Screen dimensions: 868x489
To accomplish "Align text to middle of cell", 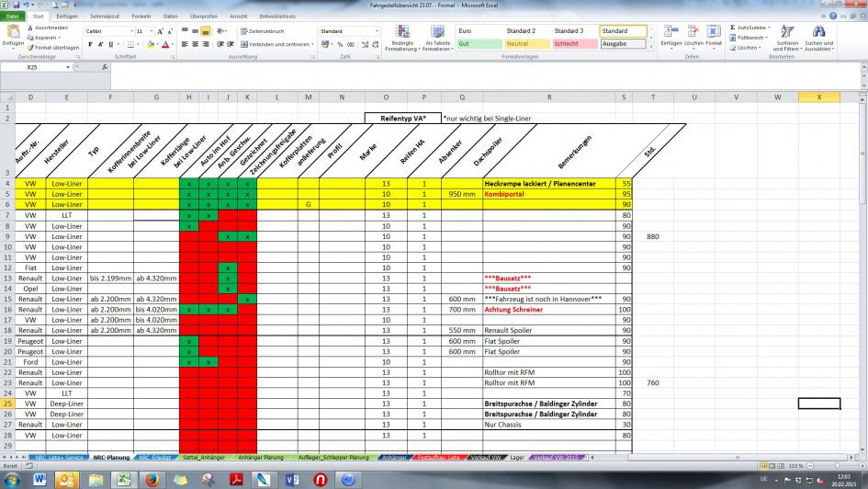I will tap(195, 31).
